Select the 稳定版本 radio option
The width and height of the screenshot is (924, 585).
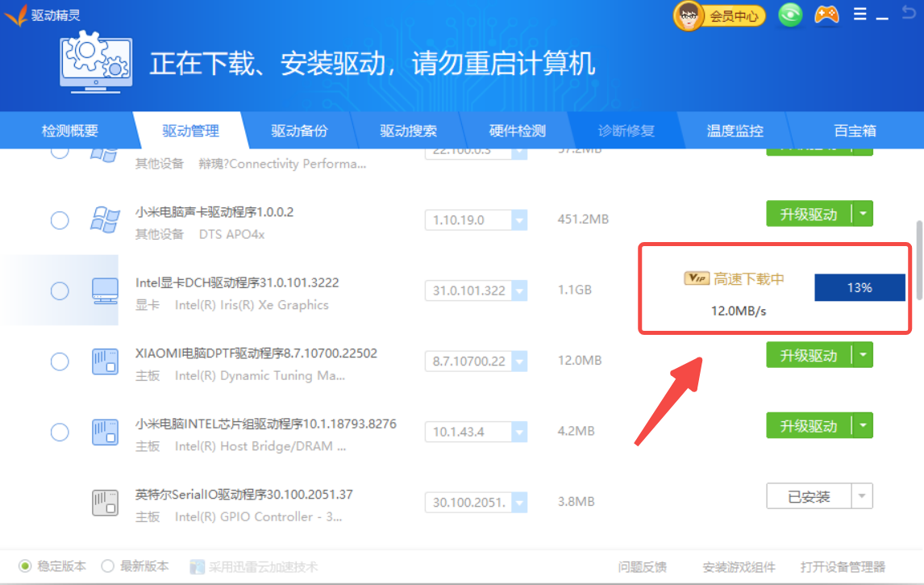pyautogui.click(x=26, y=566)
